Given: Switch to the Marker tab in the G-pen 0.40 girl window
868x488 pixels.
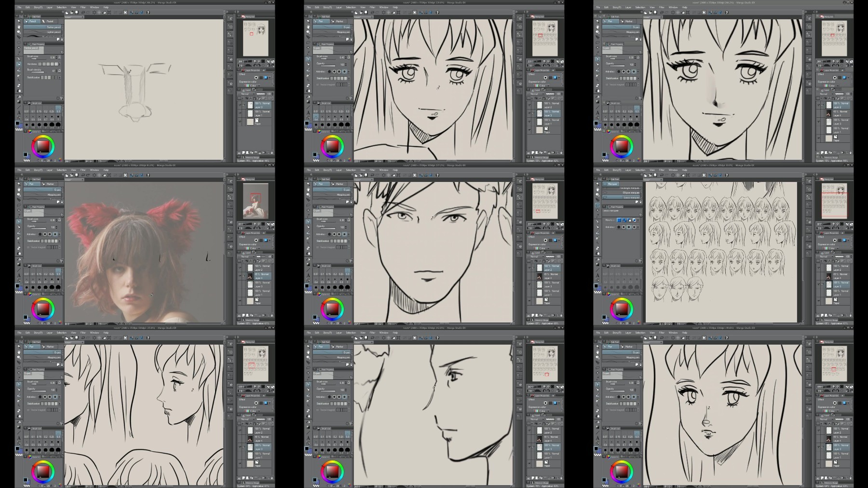Looking at the screenshot, I should (339, 21).
